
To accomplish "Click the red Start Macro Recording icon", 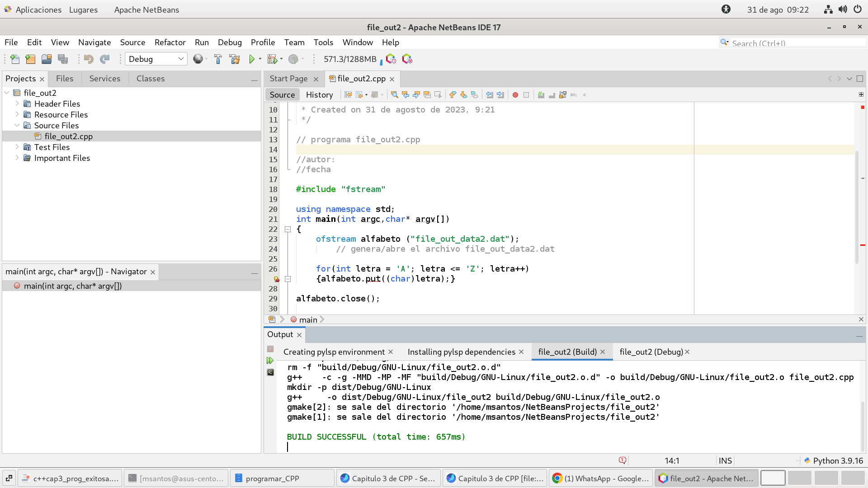I will [x=515, y=95].
